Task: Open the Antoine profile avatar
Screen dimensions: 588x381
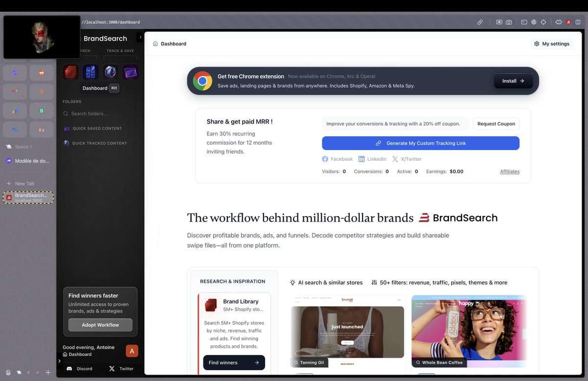Action: point(132,351)
